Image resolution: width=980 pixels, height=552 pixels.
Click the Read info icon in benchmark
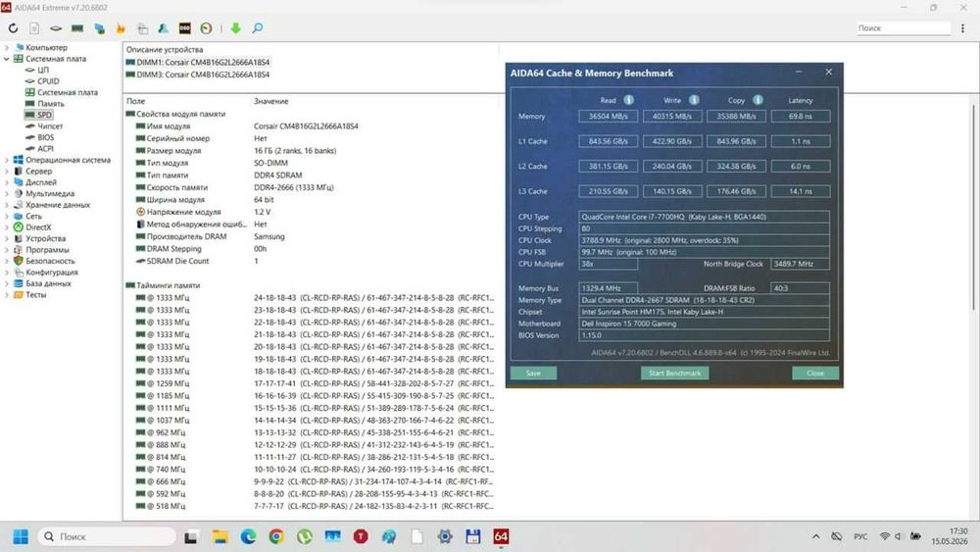click(x=629, y=100)
